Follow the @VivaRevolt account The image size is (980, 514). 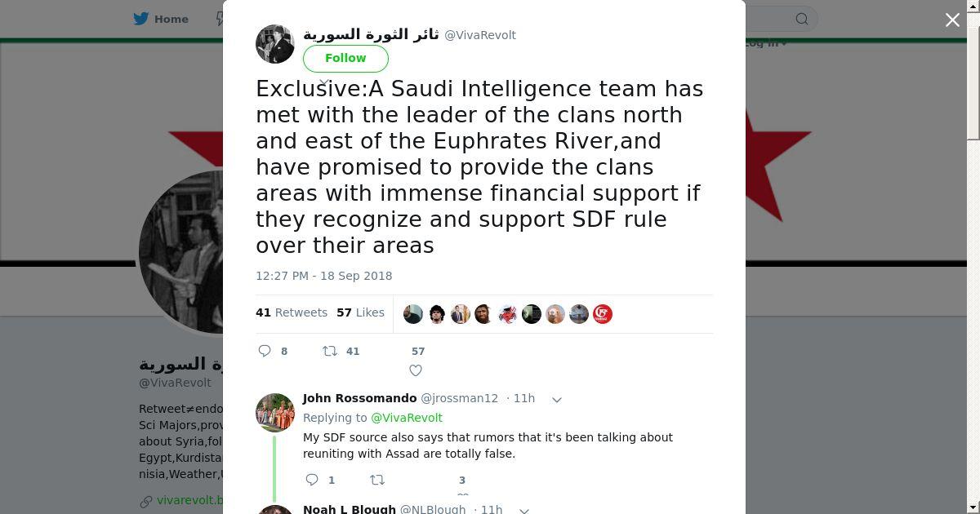[345, 58]
